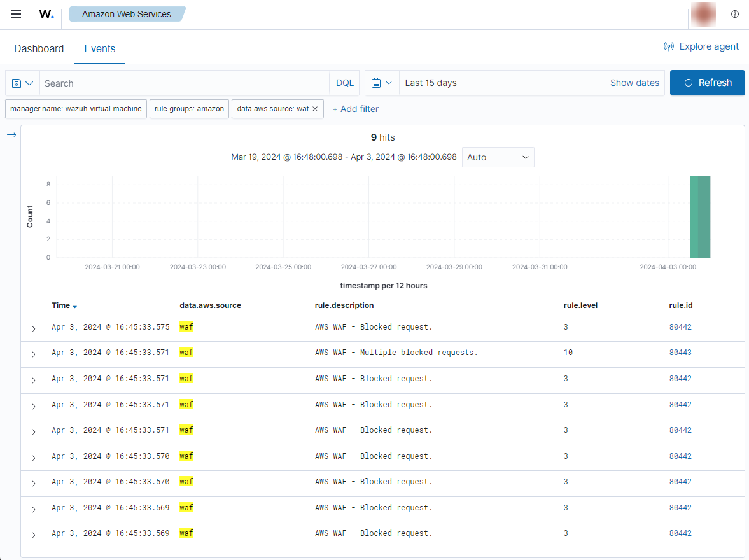749x560 pixels.
Task: Click the Wazuh logo home icon
Action: pyautogui.click(x=46, y=14)
